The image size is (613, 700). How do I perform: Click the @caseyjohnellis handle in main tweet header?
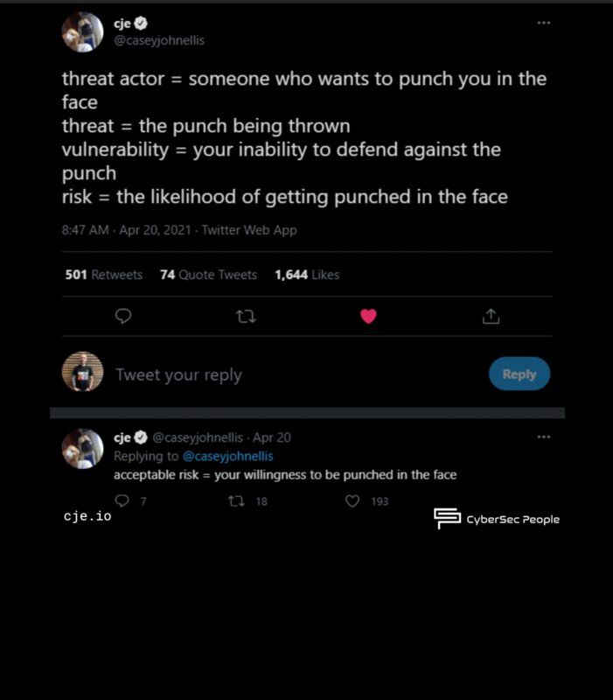coord(159,40)
